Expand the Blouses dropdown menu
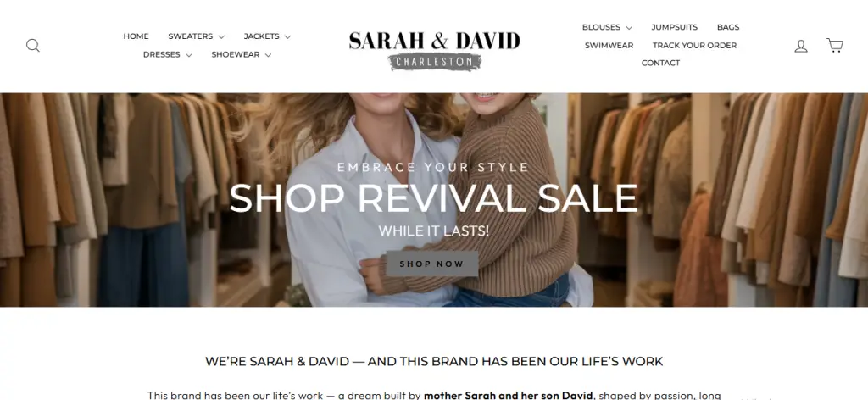Viewport: 868px width, 400px height. point(607,27)
